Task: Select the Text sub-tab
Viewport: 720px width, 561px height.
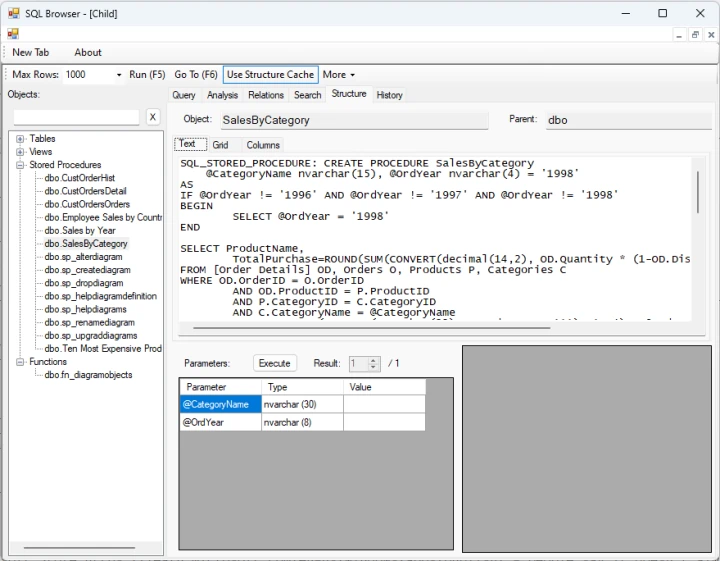Action: 191,144
